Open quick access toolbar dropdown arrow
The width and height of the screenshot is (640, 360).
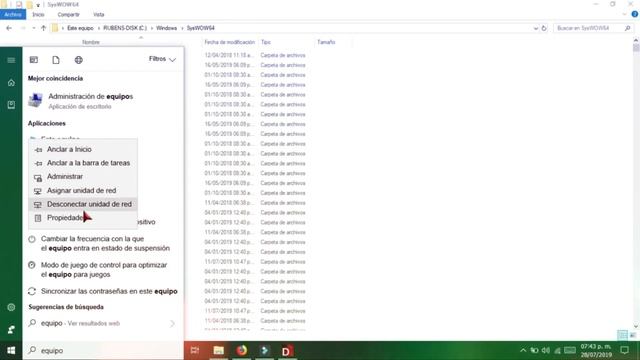point(38,5)
